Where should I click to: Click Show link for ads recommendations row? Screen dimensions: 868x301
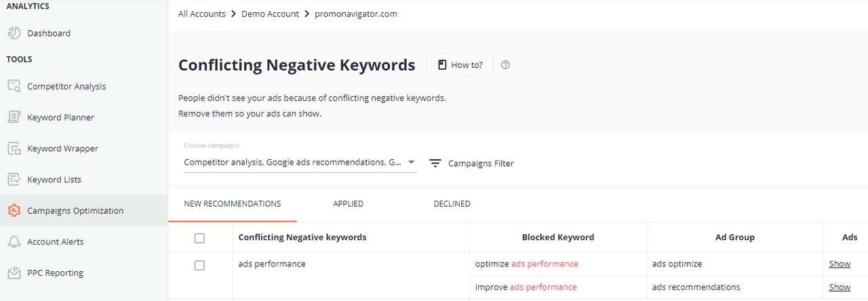click(840, 287)
